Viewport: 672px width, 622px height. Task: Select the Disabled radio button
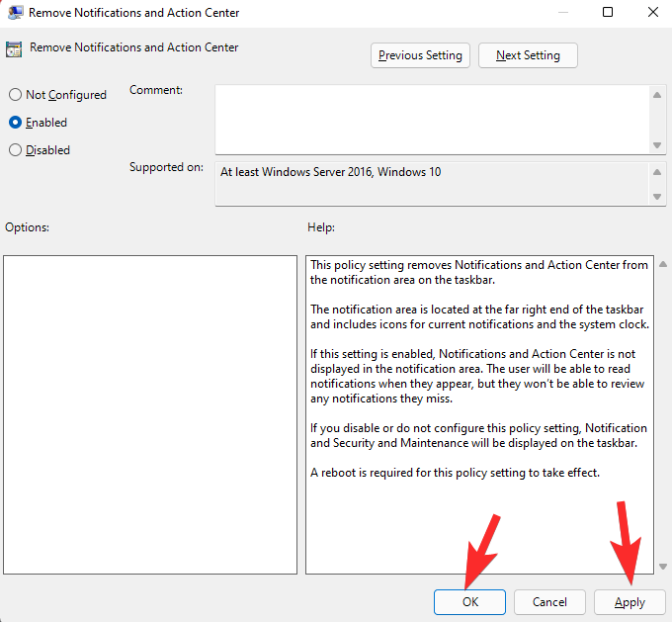tap(16, 149)
